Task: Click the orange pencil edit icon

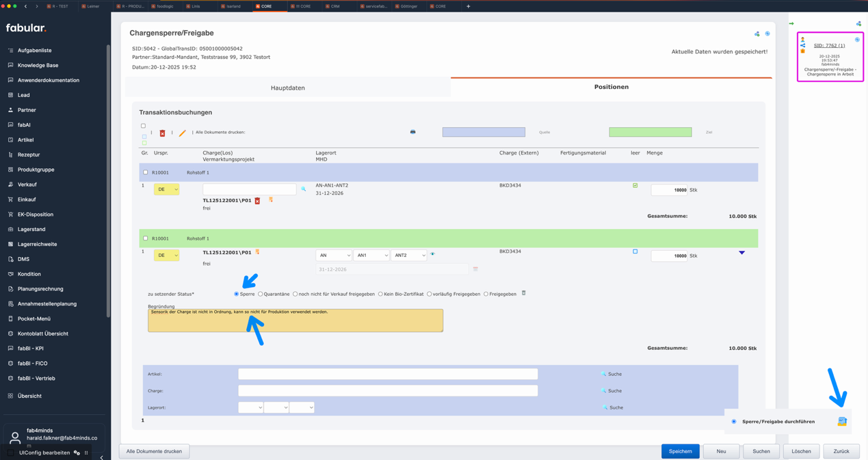Action: (x=182, y=133)
